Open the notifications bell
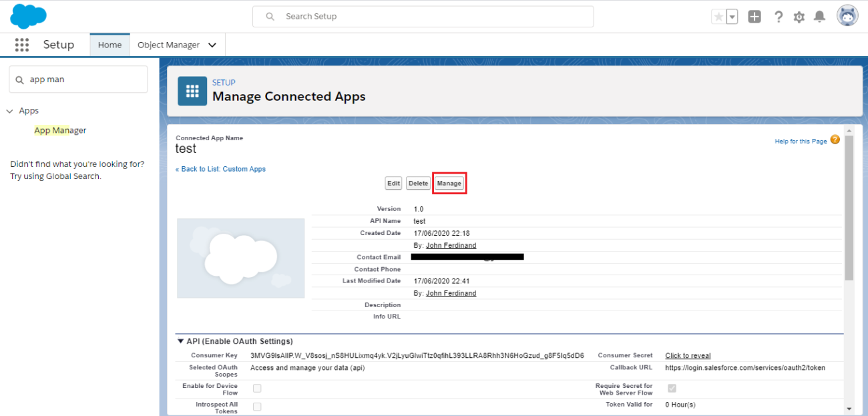The image size is (868, 416). tap(821, 16)
